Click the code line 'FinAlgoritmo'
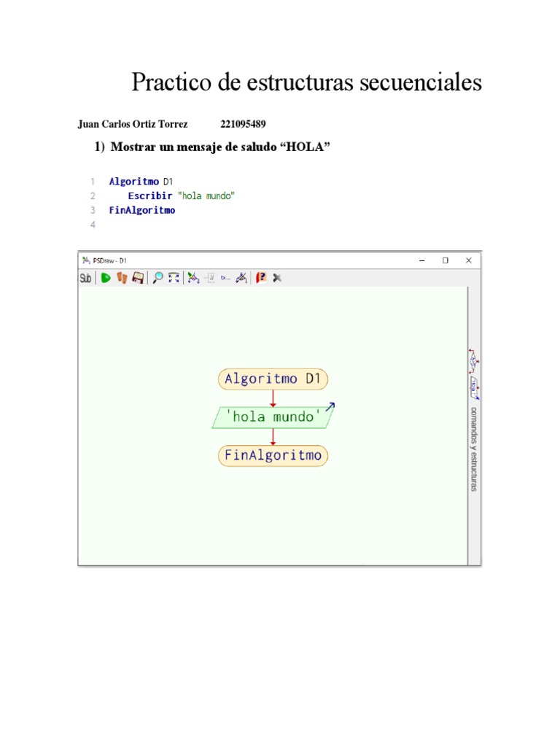The width and height of the screenshot is (560, 747). click(x=142, y=210)
